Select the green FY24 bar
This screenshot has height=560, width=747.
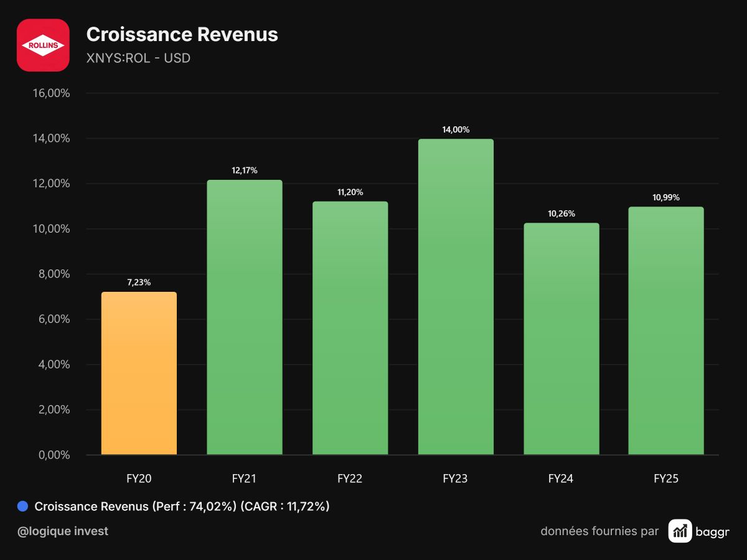[561, 338]
